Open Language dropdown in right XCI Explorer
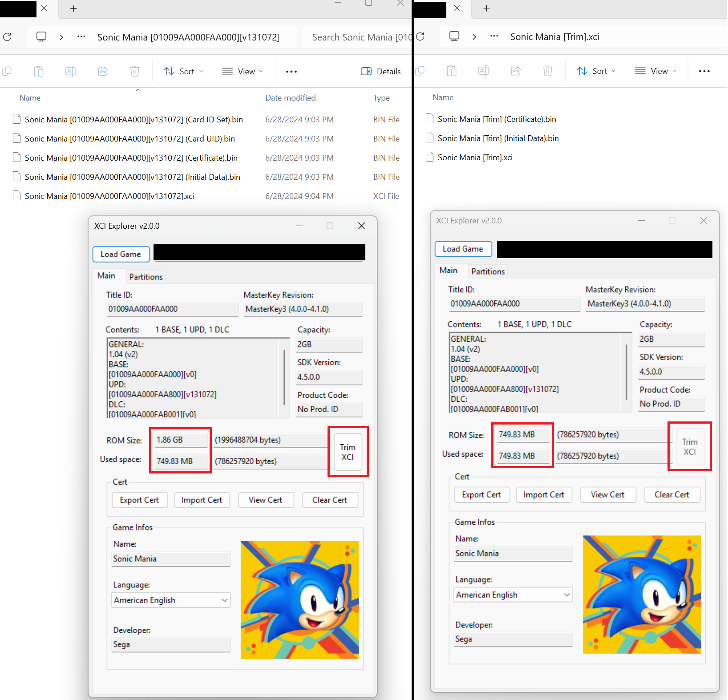This screenshot has width=728, height=700. [513, 595]
